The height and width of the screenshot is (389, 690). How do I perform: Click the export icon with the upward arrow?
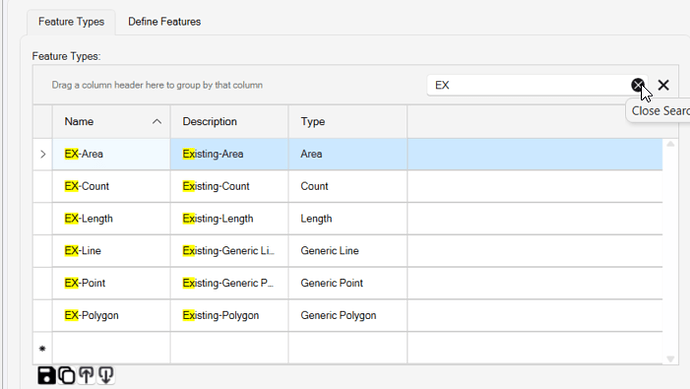(x=86, y=375)
